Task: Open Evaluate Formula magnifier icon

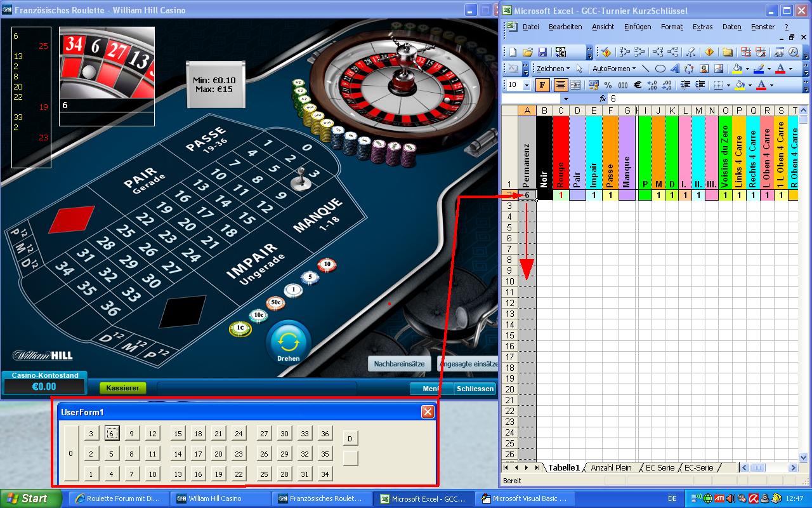Action: click(x=793, y=52)
